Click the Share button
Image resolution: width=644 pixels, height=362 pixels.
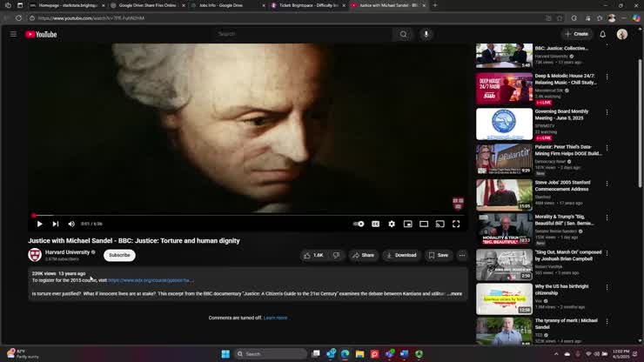pos(363,255)
